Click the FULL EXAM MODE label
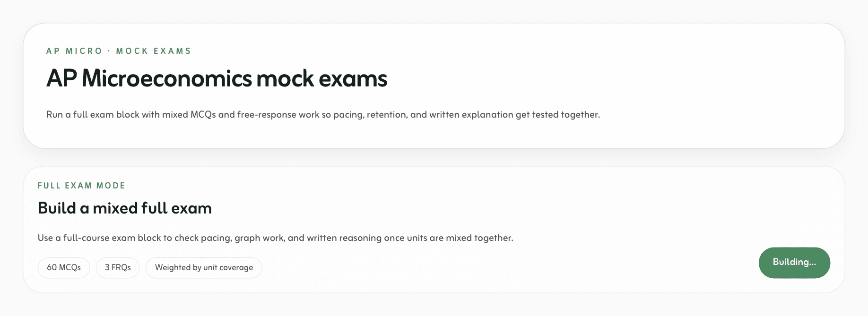 tap(81, 186)
